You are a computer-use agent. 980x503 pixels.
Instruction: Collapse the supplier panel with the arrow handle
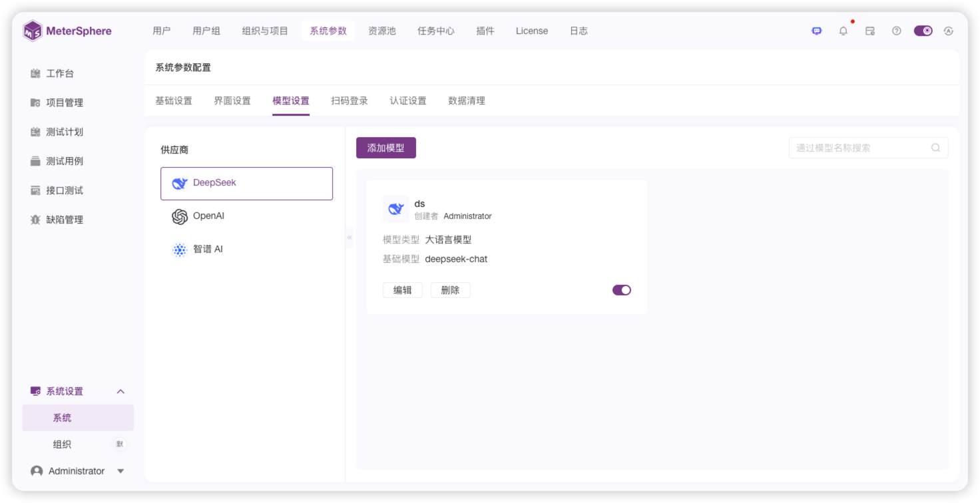pos(350,238)
